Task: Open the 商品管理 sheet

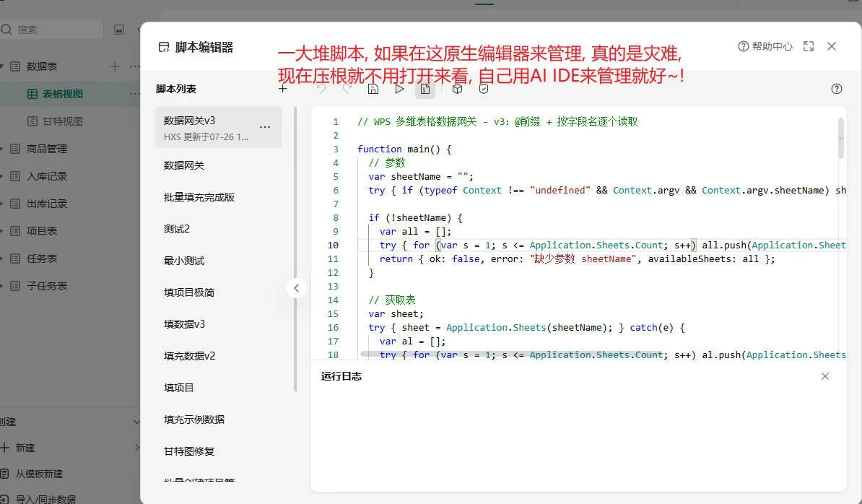Action: pyautogui.click(x=46, y=149)
